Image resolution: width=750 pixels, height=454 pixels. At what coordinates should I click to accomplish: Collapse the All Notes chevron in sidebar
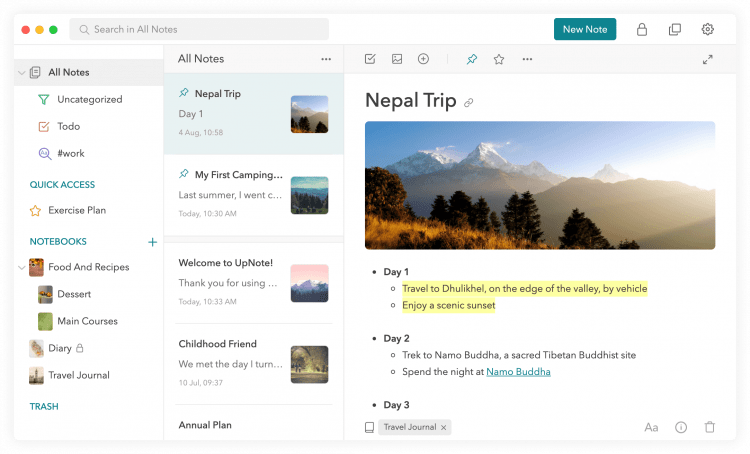[x=22, y=73]
